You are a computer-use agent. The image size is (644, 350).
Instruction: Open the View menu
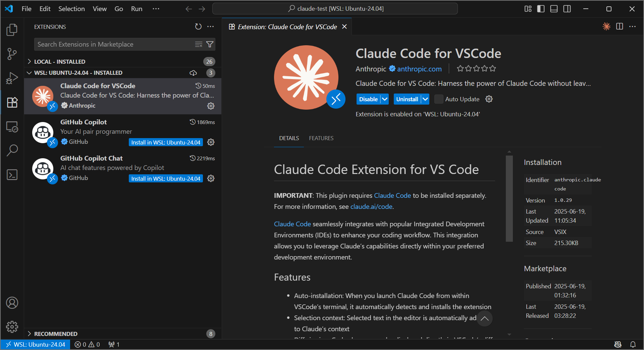[x=100, y=9]
